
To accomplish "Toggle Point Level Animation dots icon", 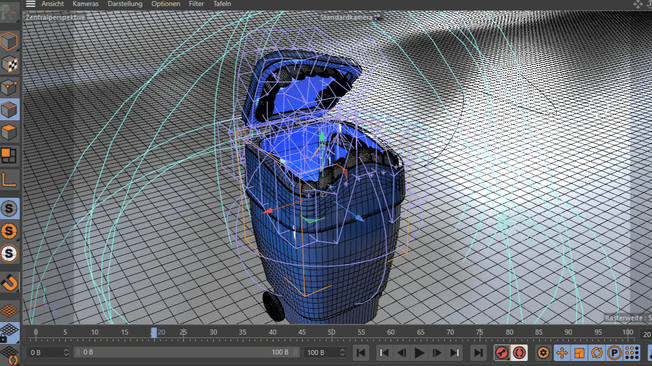I will [x=632, y=353].
